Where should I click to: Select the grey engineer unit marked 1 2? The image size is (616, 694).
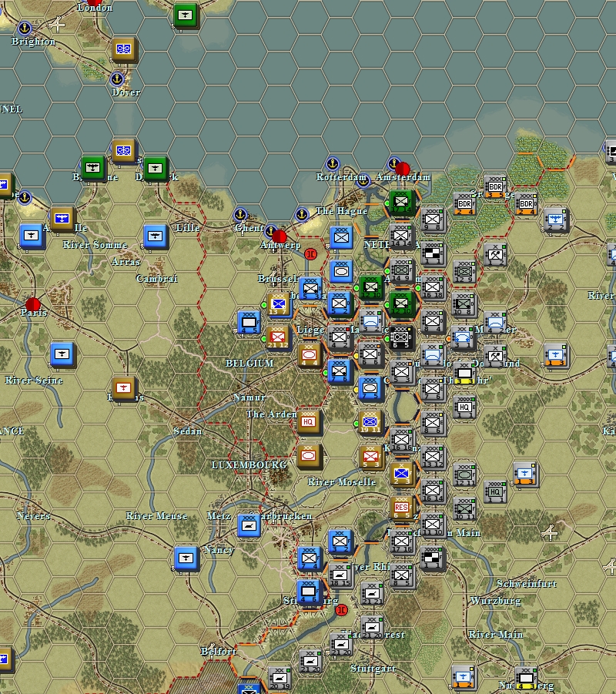[495, 254]
